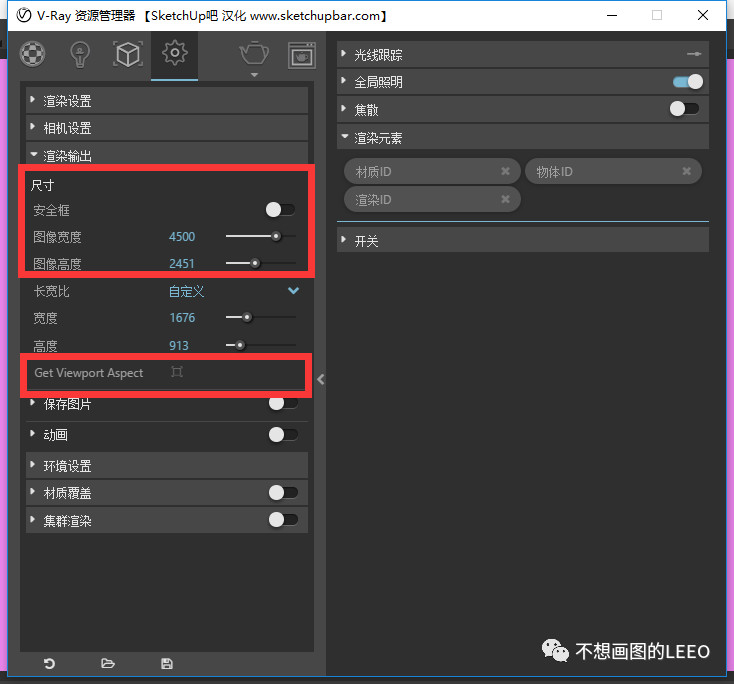Remove the 材质ID render element

point(505,171)
